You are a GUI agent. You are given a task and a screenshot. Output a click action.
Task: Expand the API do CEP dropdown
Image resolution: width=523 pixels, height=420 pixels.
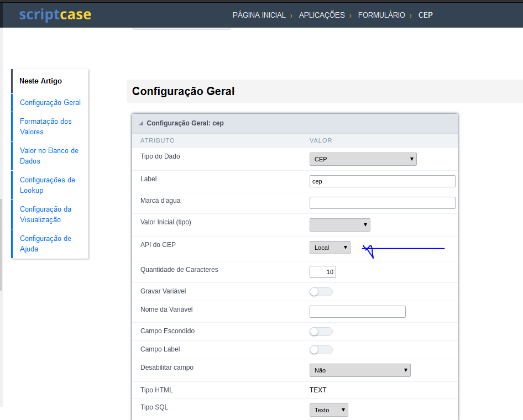(x=330, y=248)
